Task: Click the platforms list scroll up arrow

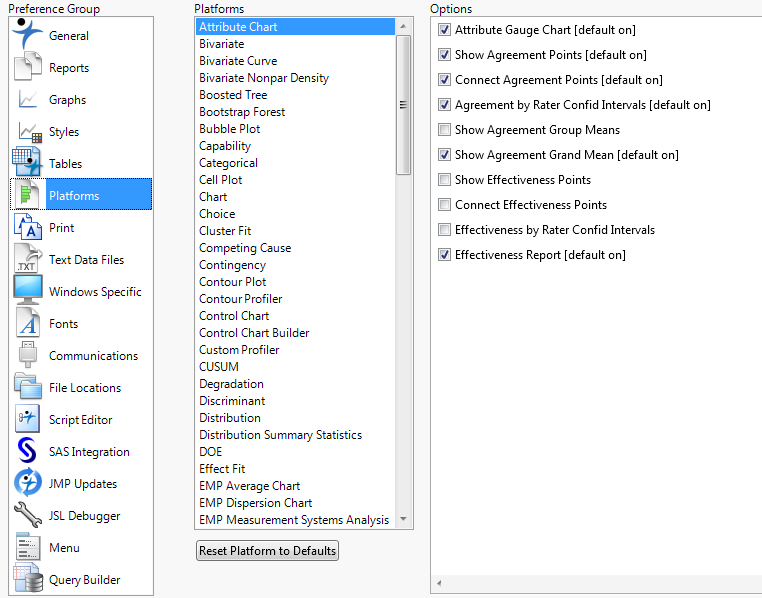Action: [x=403, y=26]
